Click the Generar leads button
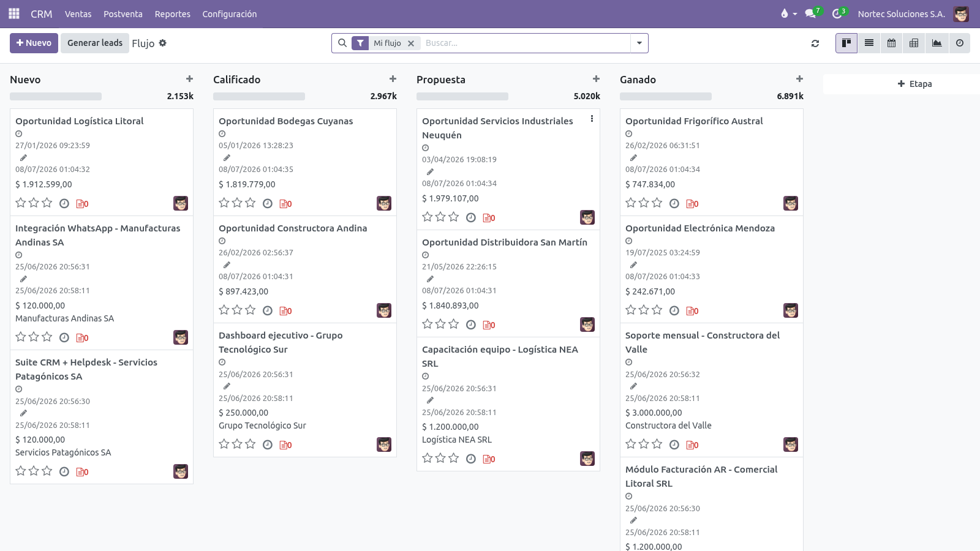This screenshot has height=551, width=980. [95, 43]
